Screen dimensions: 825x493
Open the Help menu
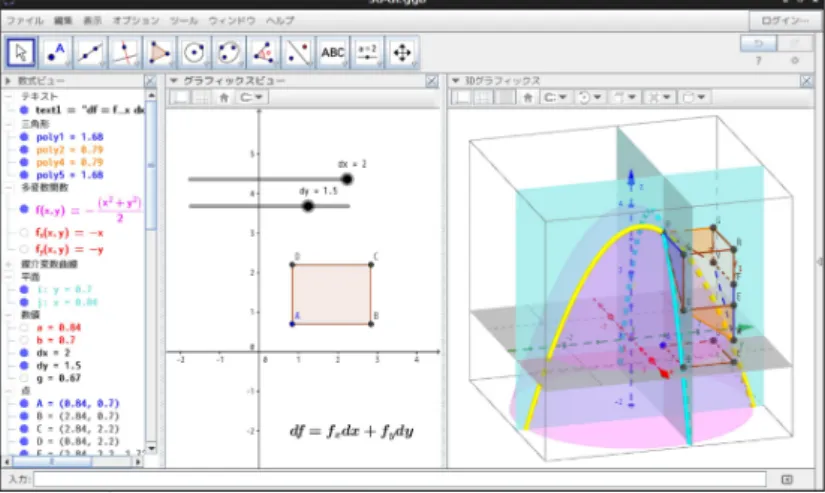click(279, 21)
